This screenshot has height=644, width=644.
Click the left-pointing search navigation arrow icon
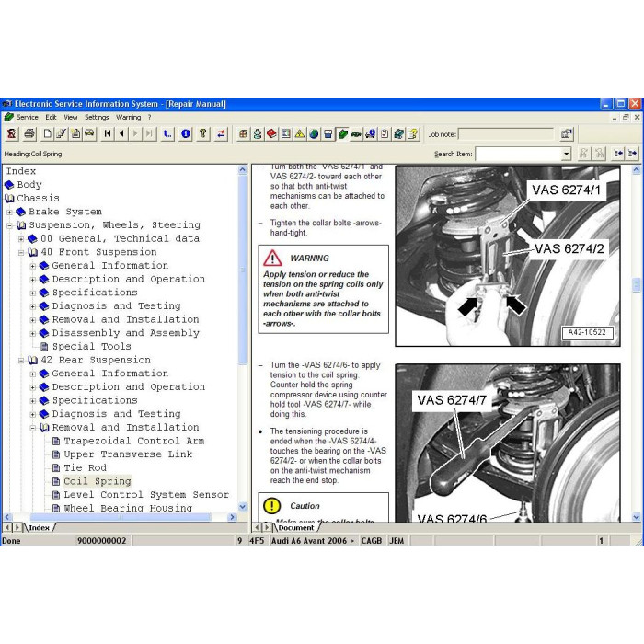617,154
